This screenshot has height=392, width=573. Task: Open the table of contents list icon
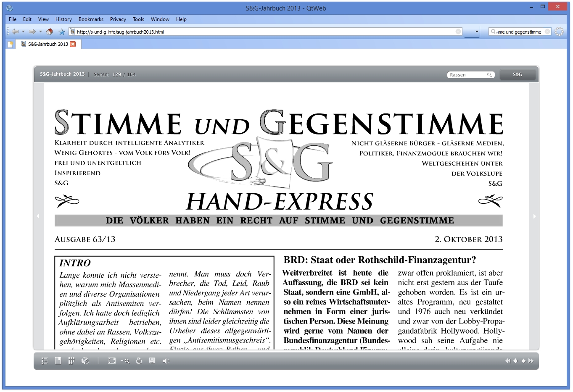45,361
